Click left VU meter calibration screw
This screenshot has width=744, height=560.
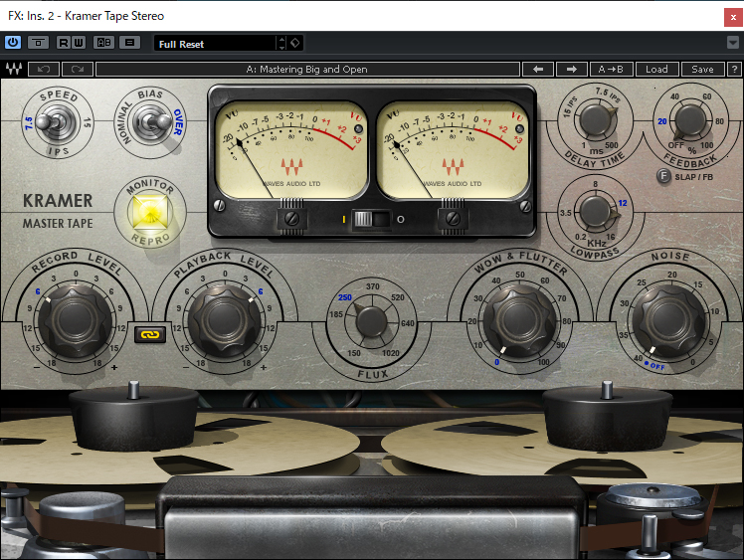click(291, 218)
